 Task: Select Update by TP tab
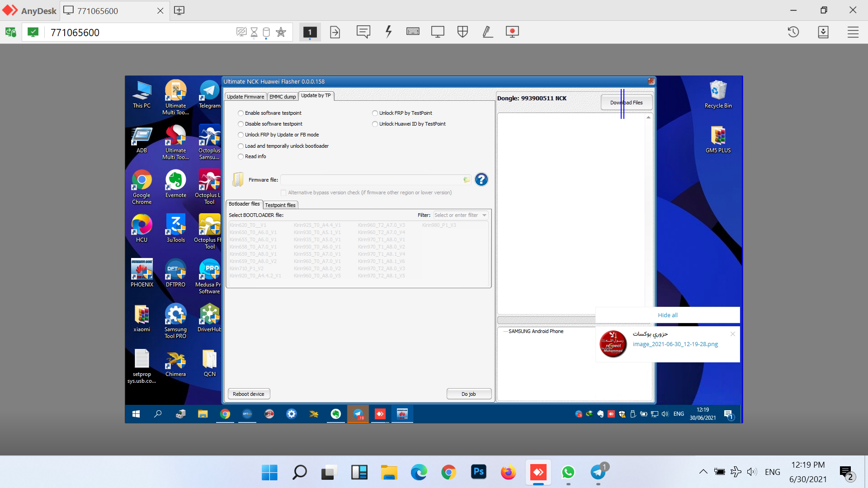316,96
